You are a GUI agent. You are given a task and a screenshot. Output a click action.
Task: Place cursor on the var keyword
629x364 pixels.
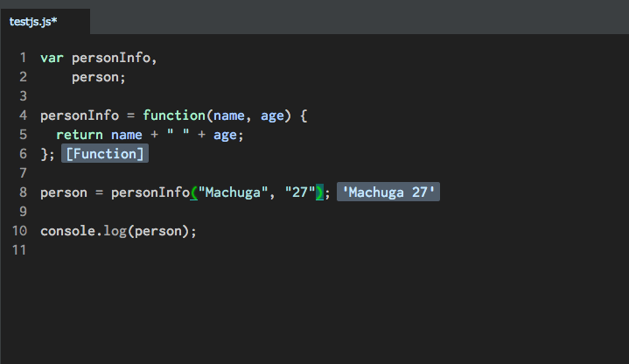click(x=52, y=58)
